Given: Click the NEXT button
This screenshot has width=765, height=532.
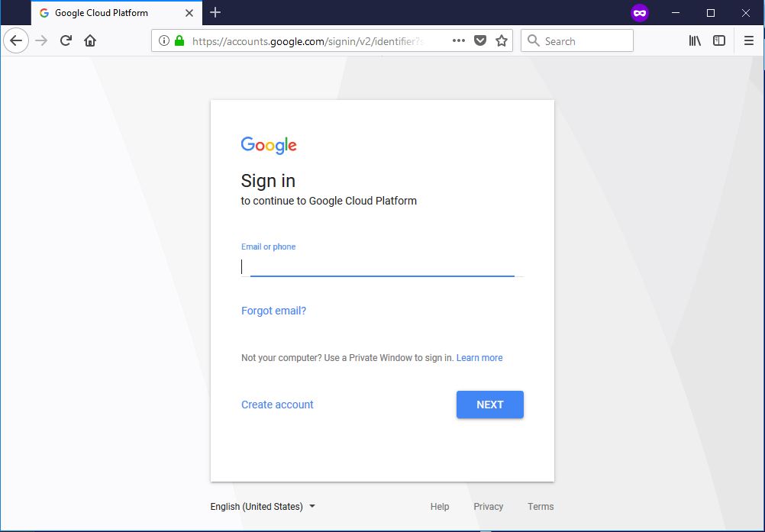Looking at the screenshot, I should (x=490, y=405).
